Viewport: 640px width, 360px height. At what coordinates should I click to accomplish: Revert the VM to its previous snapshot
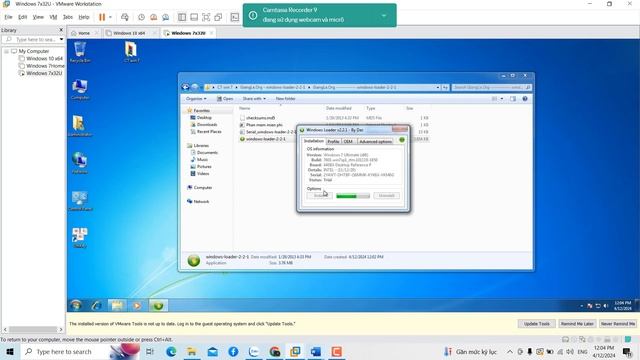(x=153, y=17)
